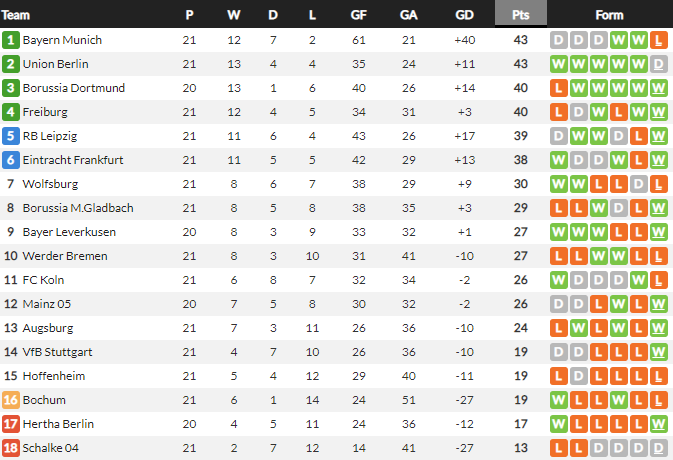The height and width of the screenshot is (460, 673).
Task: Click Bayern Munich's green position 1 badge
Action: pyautogui.click(x=11, y=40)
